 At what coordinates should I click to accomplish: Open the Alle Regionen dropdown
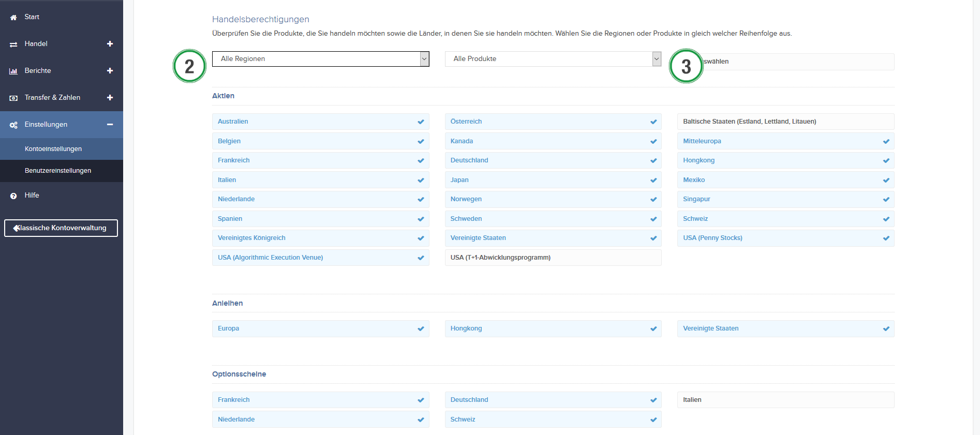(x=321, y=59)
